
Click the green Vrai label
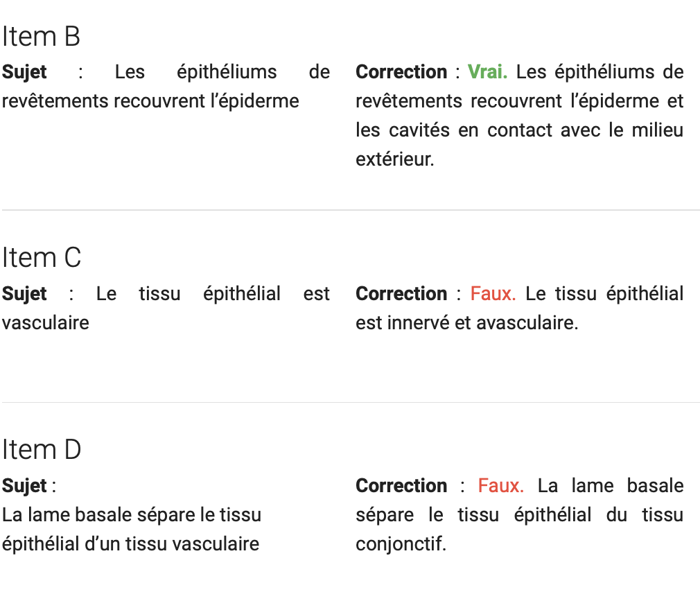(x=487, y=72)
